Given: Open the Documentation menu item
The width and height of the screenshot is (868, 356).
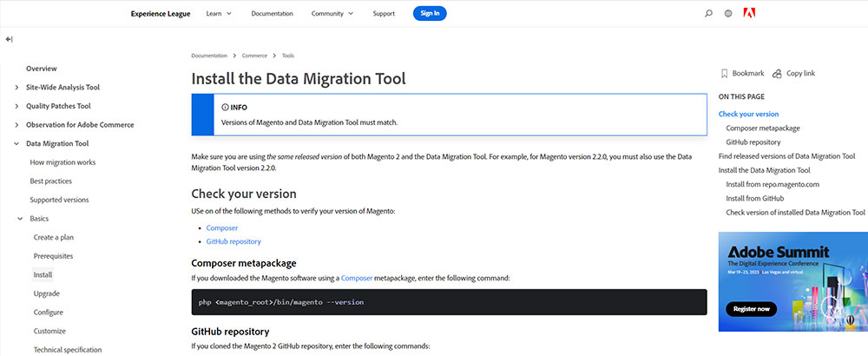Looking at the screenshot, I should coord(272,14).
